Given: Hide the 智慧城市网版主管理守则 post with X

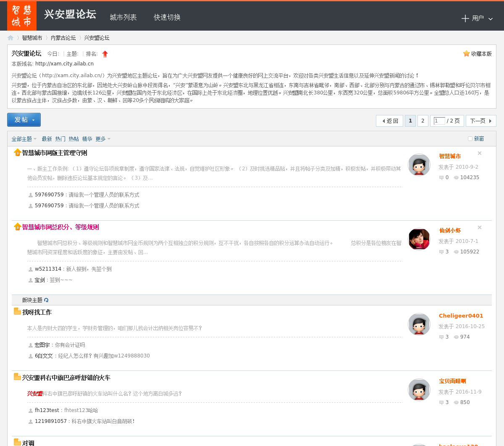Looking at the screenshot, I should pyautogui.click(x=480, y=153).
